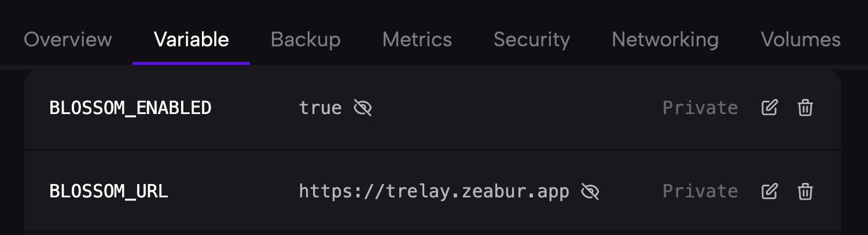Click the purple underline beneath the Variable tab
The image size is (868, 235).
tap(191, 63)
